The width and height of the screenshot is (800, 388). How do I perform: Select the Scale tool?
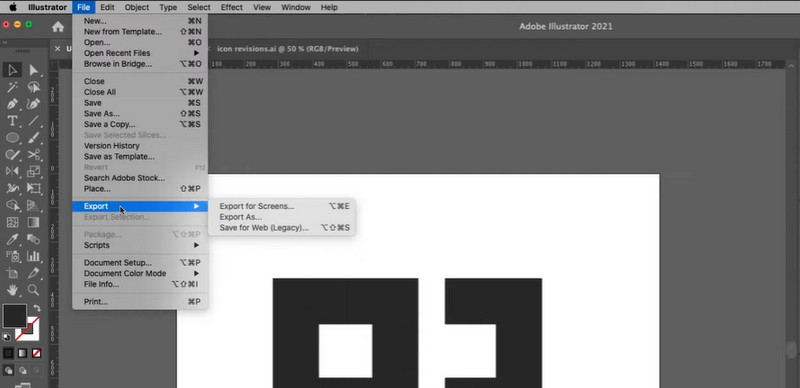click(x=34, y=171)
